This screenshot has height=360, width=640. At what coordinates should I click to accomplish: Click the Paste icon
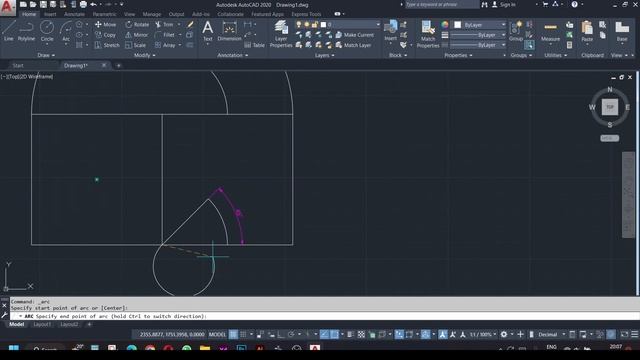pyautogui.click(x=587, y=31)
